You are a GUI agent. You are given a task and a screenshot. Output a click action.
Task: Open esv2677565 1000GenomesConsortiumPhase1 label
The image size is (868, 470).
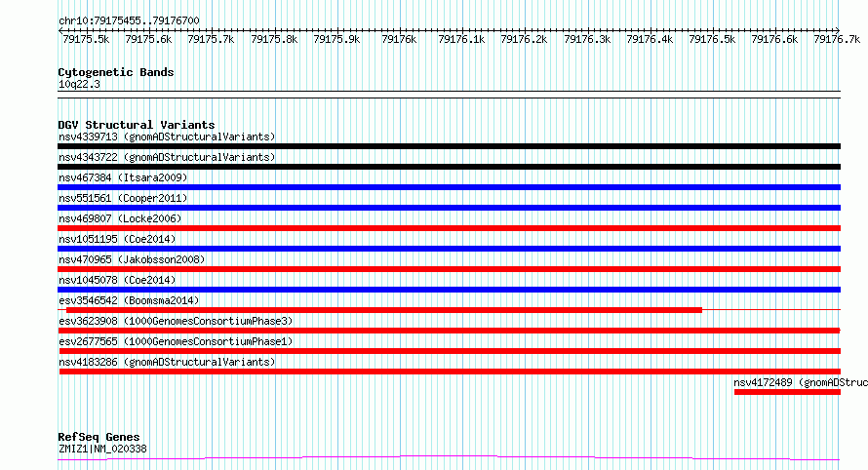[176, 341]
